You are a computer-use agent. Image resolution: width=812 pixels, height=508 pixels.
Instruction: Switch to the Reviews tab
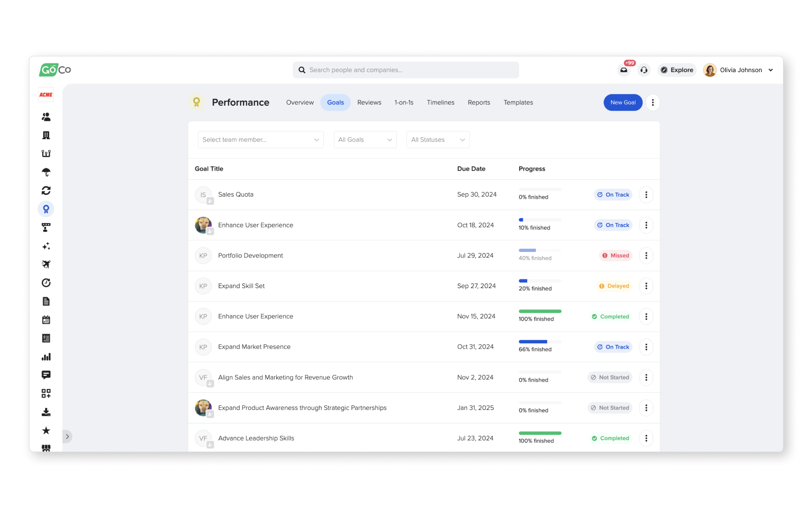369,102
